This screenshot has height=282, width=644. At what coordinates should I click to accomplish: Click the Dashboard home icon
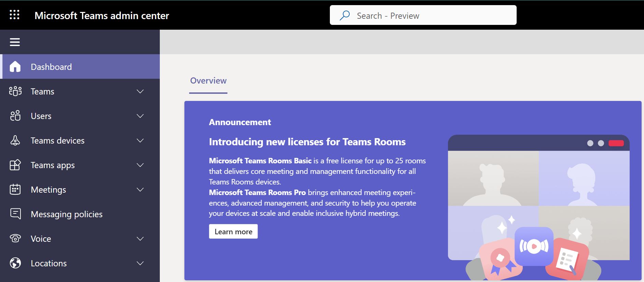pos(15,66)
